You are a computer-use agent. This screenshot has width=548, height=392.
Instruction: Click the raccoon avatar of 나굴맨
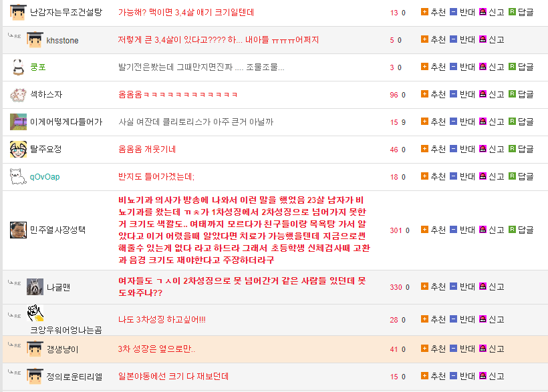pos(35,287)
